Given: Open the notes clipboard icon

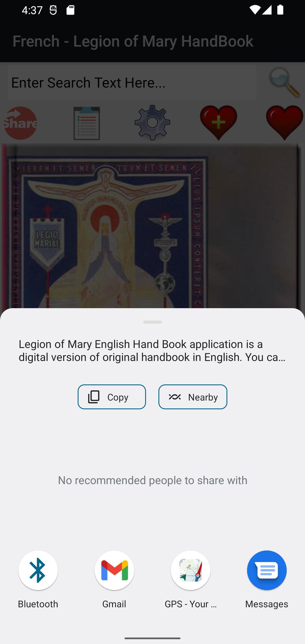Looking at the screenshot, I should [x=87, y=123].
